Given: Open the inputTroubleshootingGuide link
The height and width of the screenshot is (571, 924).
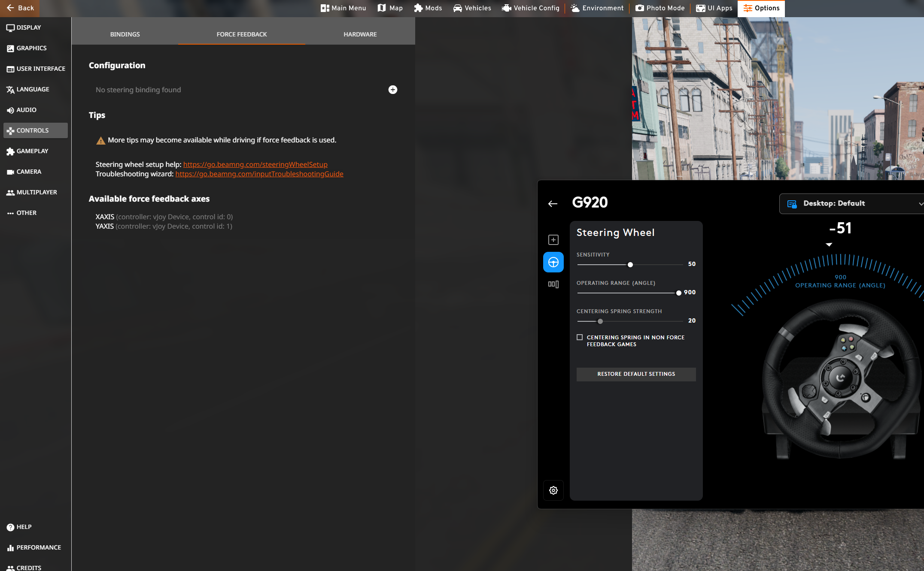Looking at the screenshot, I should tap(259, 174).
